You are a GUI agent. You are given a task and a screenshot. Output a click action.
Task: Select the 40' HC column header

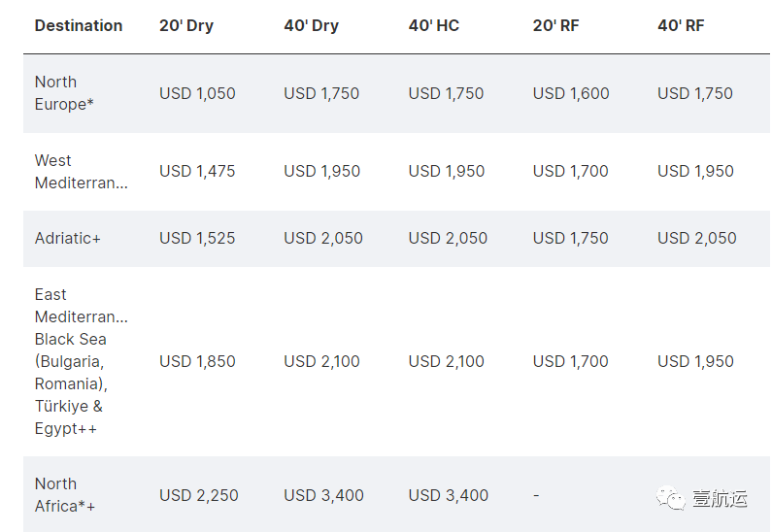[x=434, y=25]
